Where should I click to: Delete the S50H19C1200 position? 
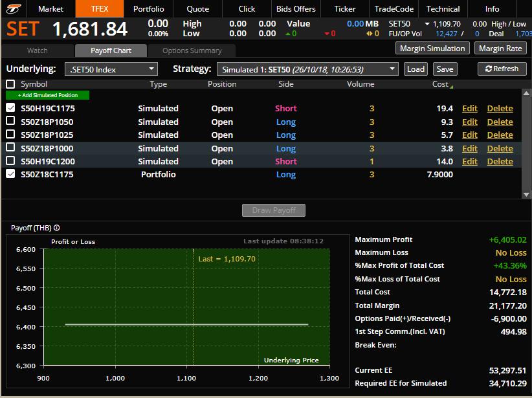coord(500,161)
